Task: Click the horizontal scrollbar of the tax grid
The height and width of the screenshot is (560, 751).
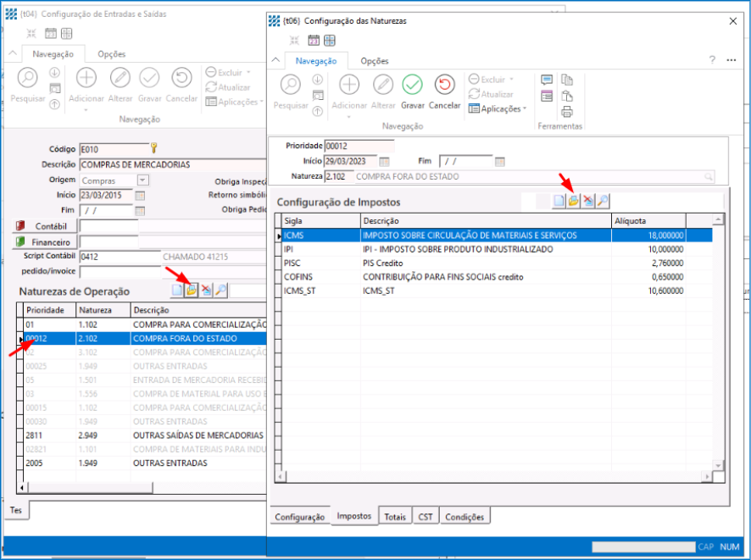Action: tap(494, 477)
